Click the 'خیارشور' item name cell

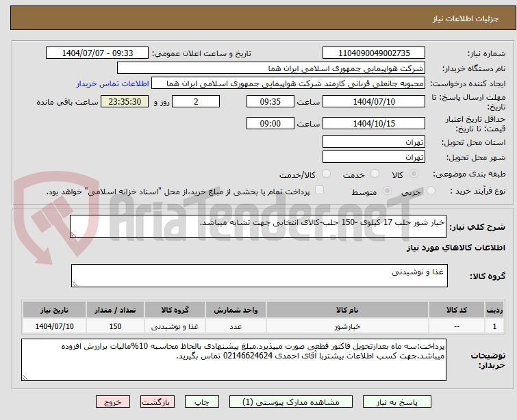(x=347, y=326)
